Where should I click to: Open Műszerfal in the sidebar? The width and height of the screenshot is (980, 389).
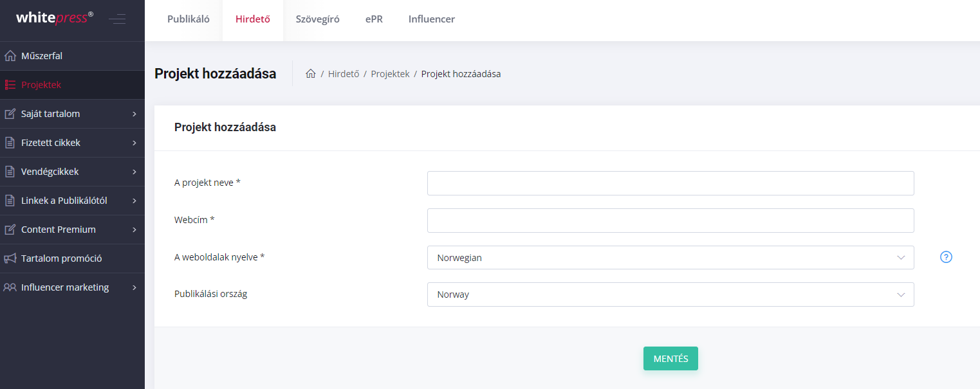coord(72,56)
